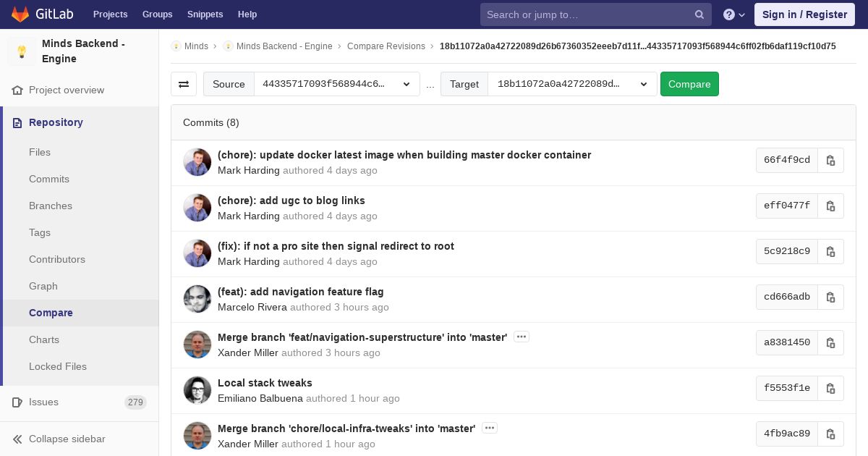The width and height of the screenshot is (868, 456).
Task: Copy commit SHA 5c9218c9
Action: coord(830,251)
